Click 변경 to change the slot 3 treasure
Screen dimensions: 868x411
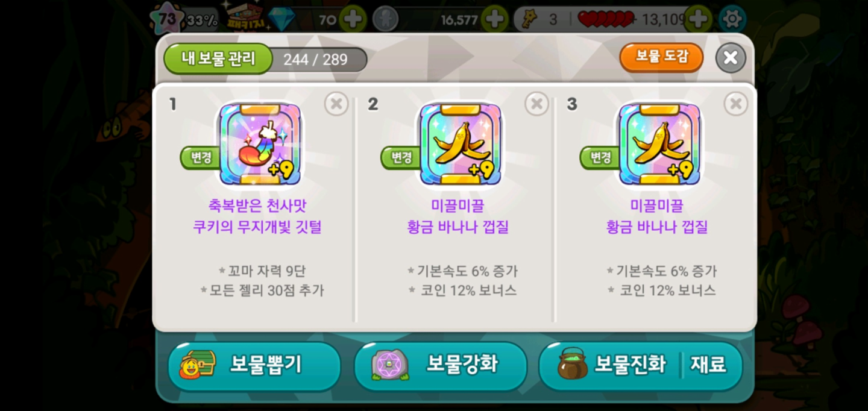pos(600,158)
